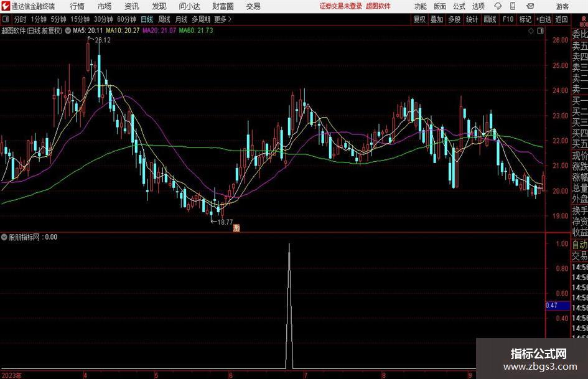Toggle the left panel icon beside 分时
The width and height of the screenshot is (588, 379).
(x=5, y=19)
